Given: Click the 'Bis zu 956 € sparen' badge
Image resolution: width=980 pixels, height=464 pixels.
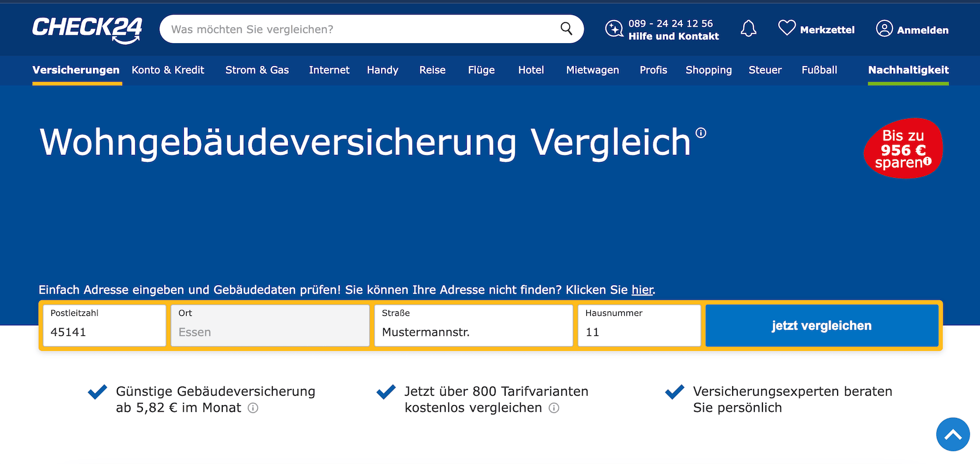Looking at the screenshot, I should (903, 149).
